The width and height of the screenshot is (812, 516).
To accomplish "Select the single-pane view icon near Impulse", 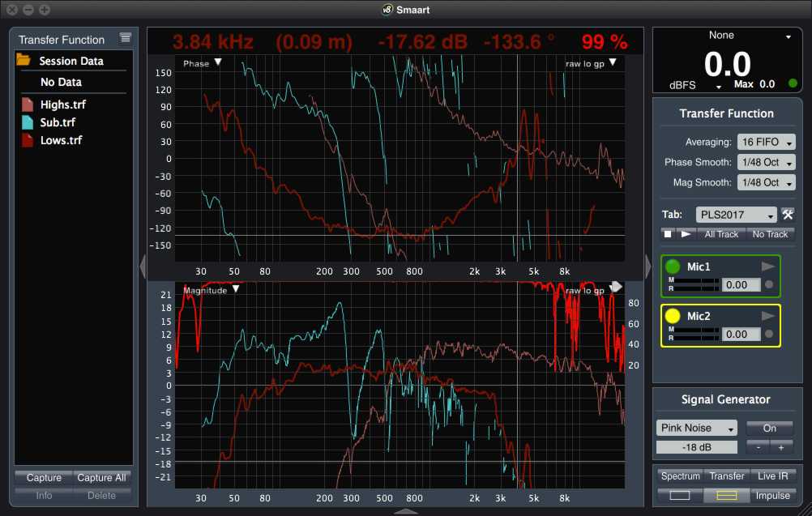I will (681, 495).
